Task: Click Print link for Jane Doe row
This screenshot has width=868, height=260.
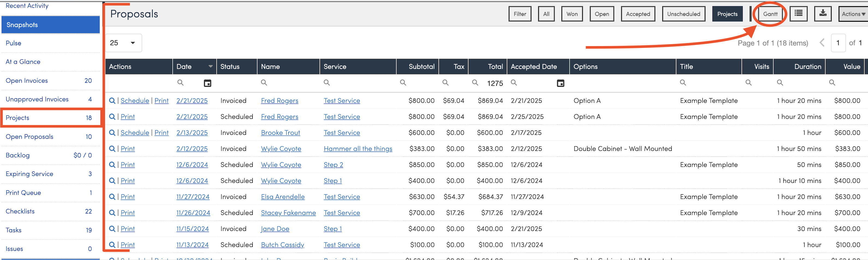Action: [x=128, y=229]
